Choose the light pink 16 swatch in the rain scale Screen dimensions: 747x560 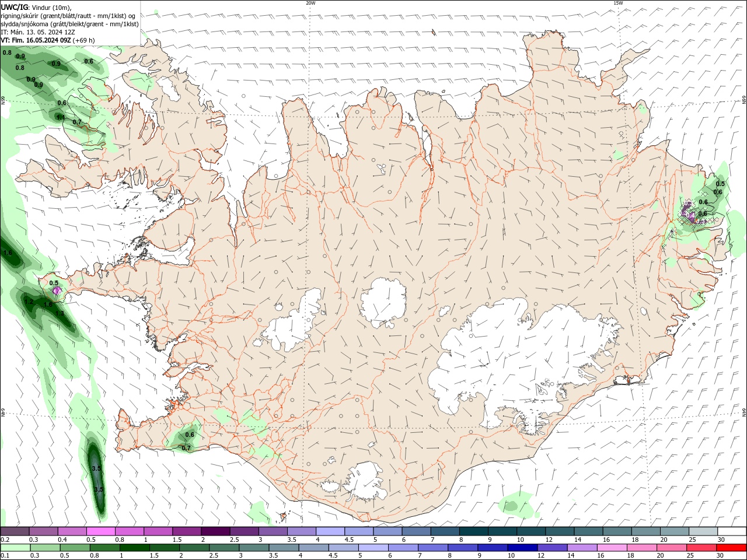612,548
